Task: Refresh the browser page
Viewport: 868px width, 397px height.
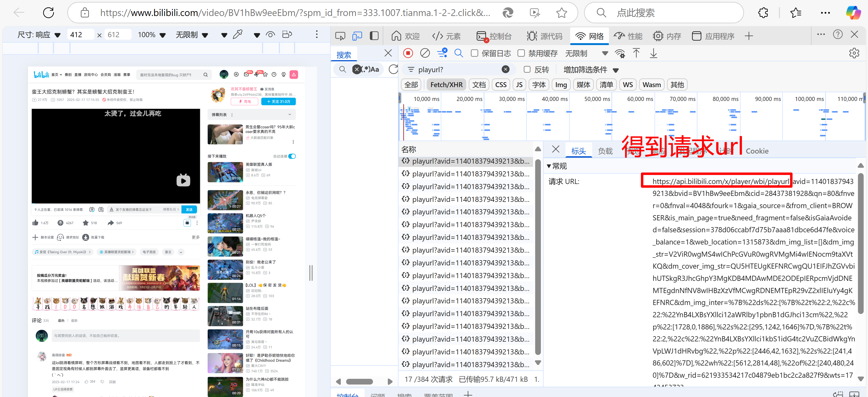Action: [49, 13]
